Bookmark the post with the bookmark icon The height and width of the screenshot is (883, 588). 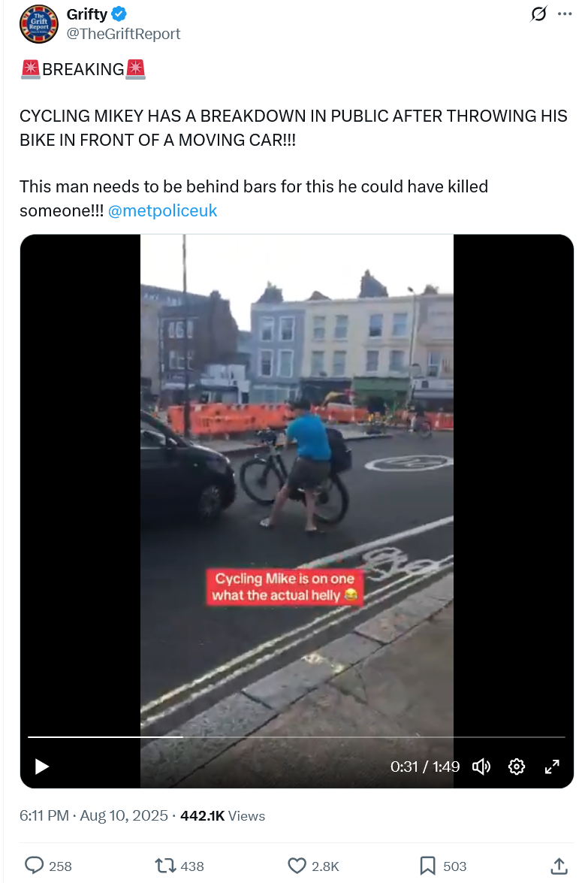[427, 865]
